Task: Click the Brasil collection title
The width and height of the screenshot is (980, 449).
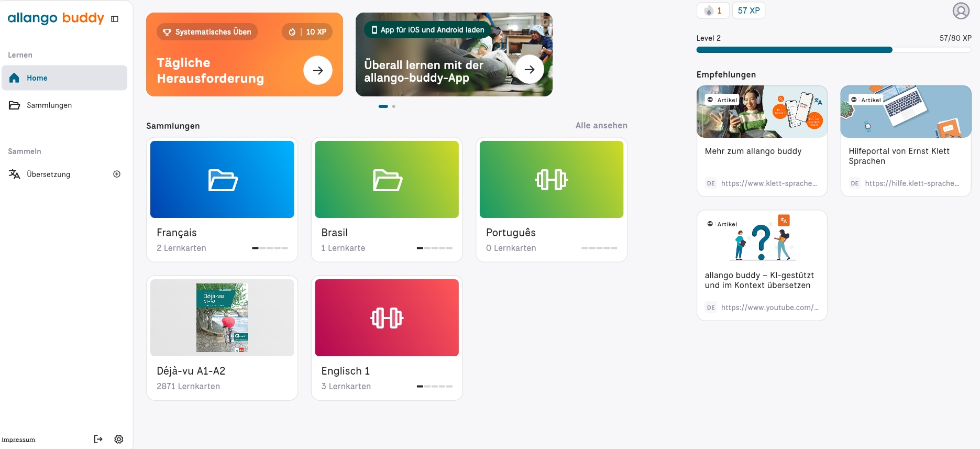Action: [334, 233]
